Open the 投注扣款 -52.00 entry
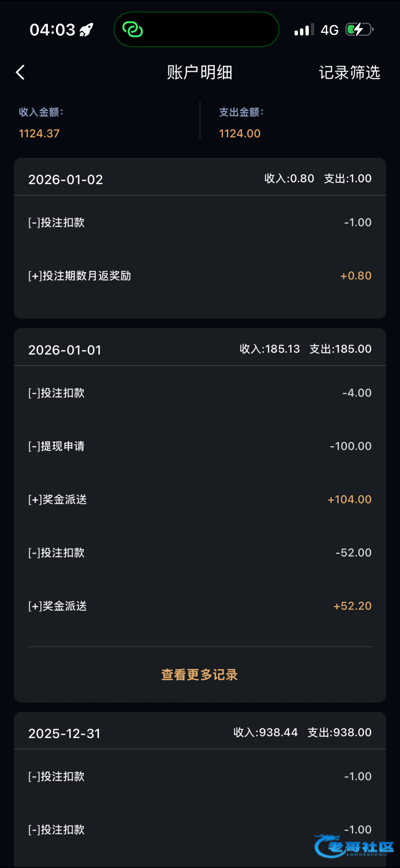The image size is (400, 868). pyautogui.click(x=200, y=553)
